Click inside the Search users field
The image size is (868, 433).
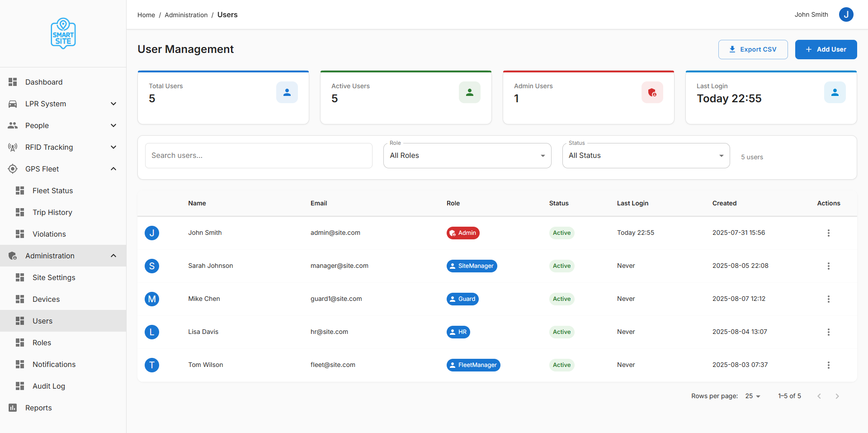(x=258, y=155)
